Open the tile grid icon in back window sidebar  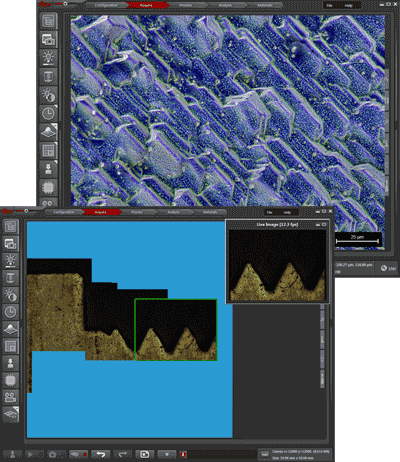[49, 151]
